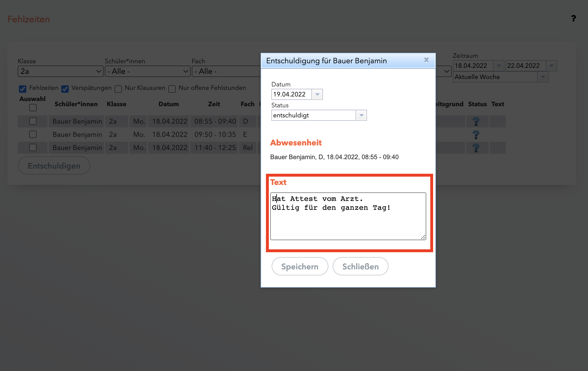Screen dimensions: 588x371
Task: Click the Schließen button
Action: click(x=360, y=267)
